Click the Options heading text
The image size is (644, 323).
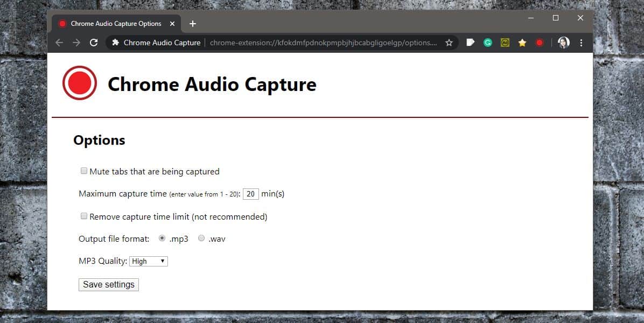coord(99,141)
